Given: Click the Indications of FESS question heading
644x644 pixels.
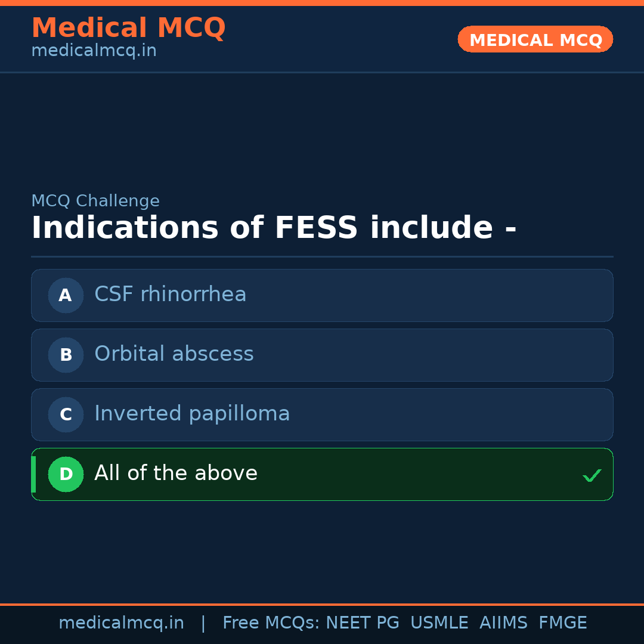Looking at the screenshot, I should (274, 228).
